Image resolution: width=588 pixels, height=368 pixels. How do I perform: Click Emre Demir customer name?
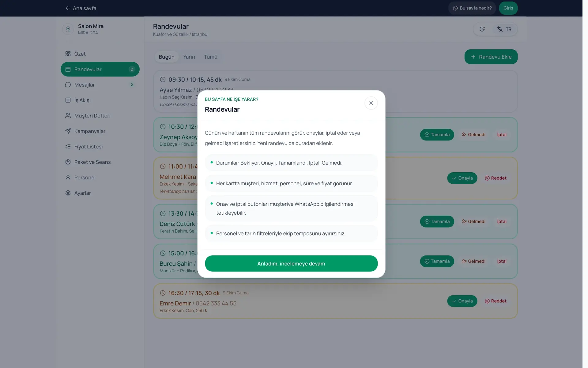pyautogui.click(x=175, y=303)
